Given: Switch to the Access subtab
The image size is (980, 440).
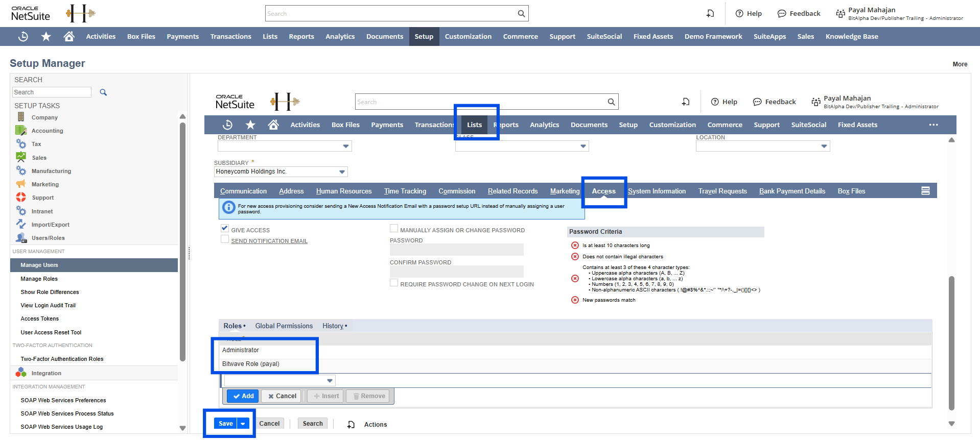Looking at the screenshot, I should [603, 191].
